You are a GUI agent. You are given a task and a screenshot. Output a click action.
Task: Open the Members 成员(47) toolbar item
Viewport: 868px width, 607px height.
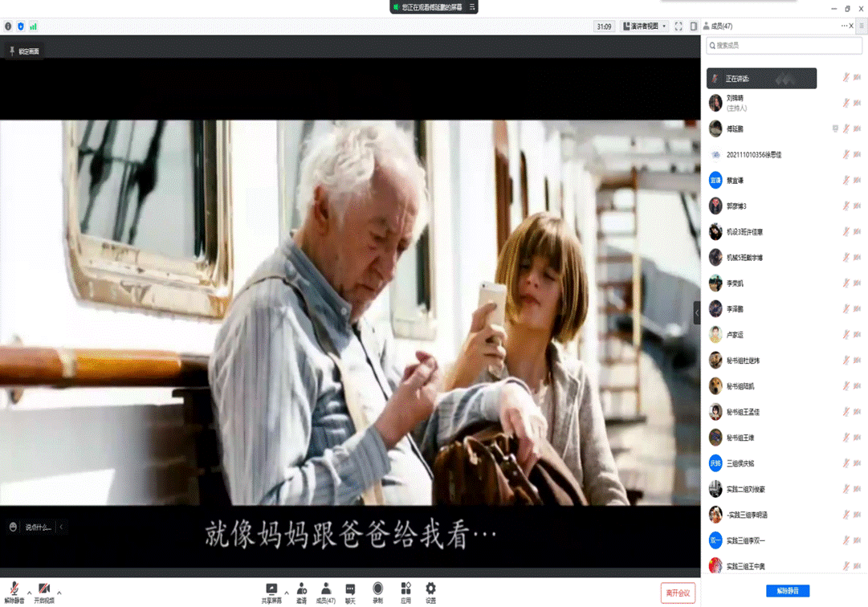click(x=326, y=592)
